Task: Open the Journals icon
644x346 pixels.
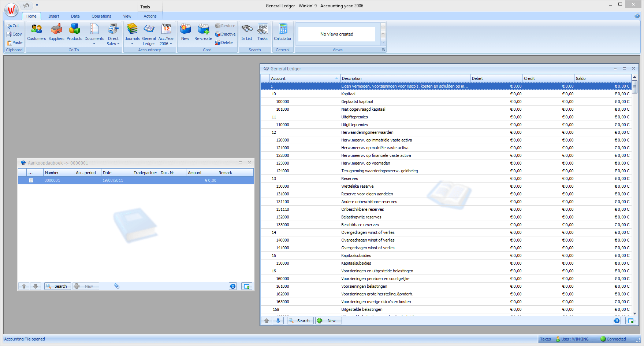Action: [132, 29]
